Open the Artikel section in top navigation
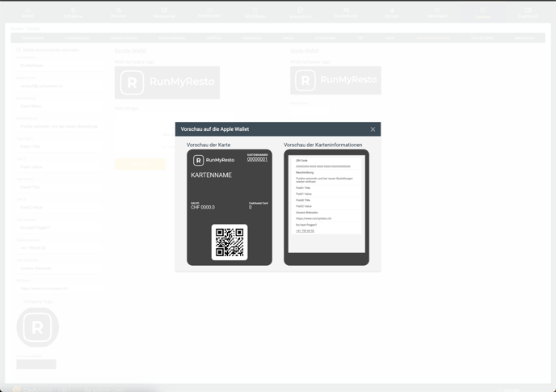The height and width of the screenshot is (392, 556). pyautogui.click(x=27, y=13)
